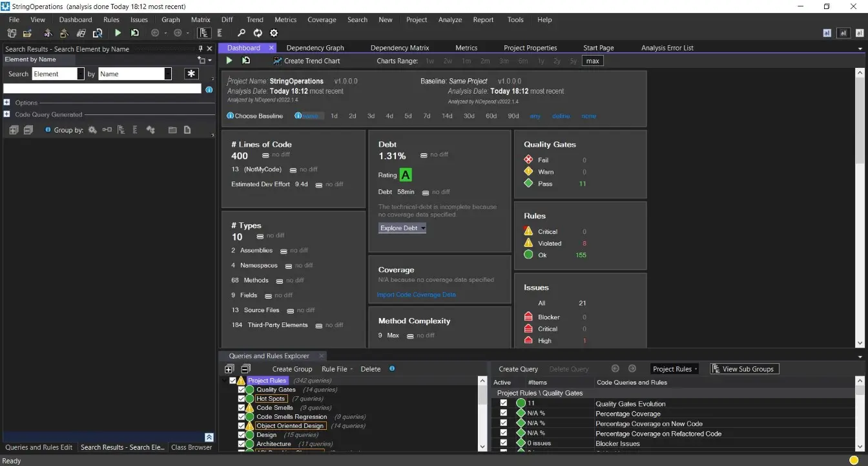Image resolution: width=868 pixels, height=466 pixels.
Task: Uncheck Active for Percentage Coverage on New Code
Action: (504, 423)
